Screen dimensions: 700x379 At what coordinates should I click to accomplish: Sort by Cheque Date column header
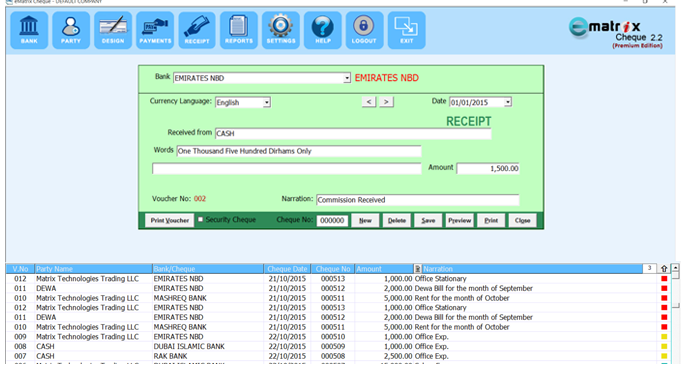click(287, 269)
